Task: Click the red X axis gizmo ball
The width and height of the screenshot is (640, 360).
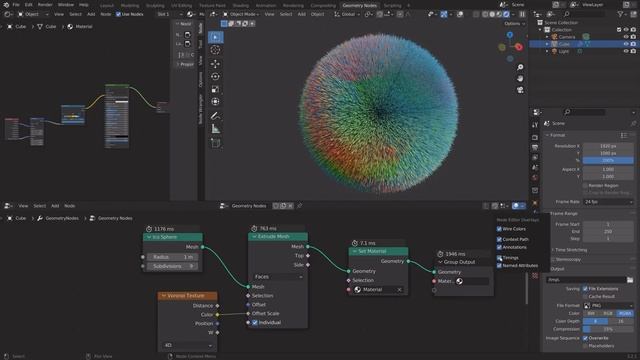Action: pos(519,47)
